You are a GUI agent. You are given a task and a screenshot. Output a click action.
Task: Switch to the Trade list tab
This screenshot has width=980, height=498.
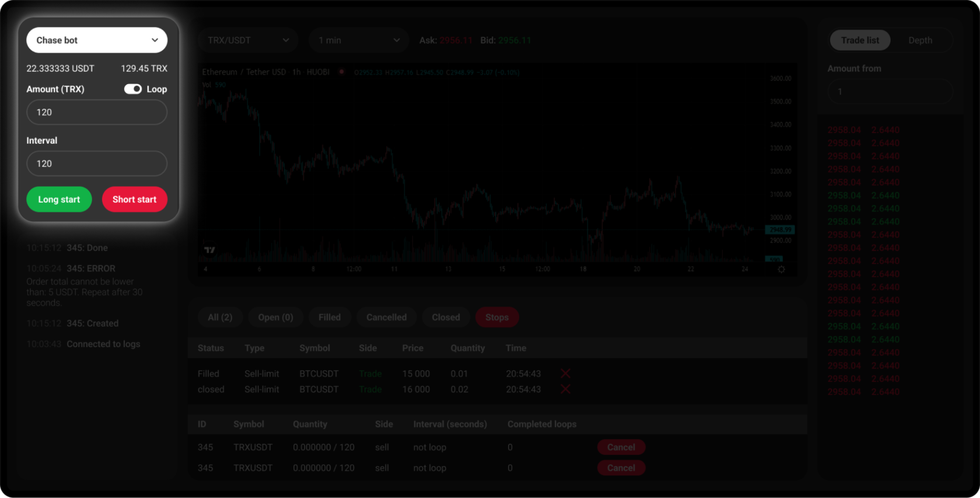[860, 40]
